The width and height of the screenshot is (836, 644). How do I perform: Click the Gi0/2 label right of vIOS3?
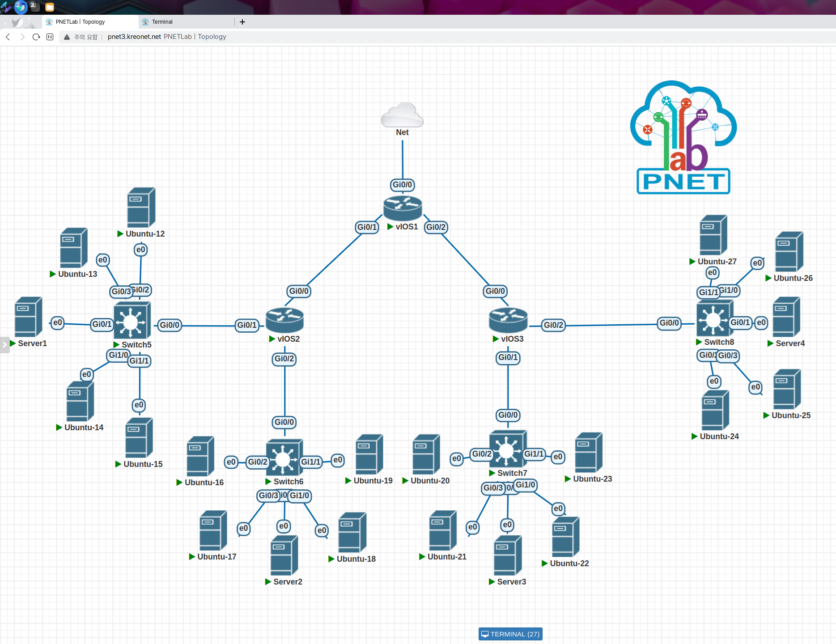coord(553,325)
